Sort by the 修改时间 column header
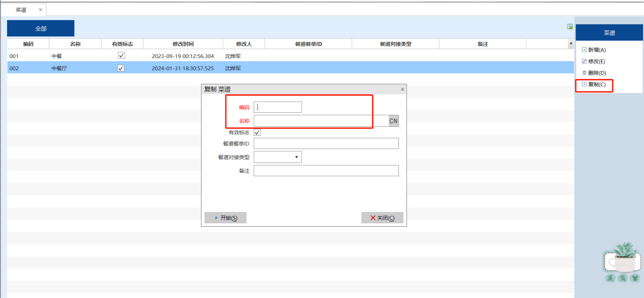644x298 pixels. coord(183,44)
